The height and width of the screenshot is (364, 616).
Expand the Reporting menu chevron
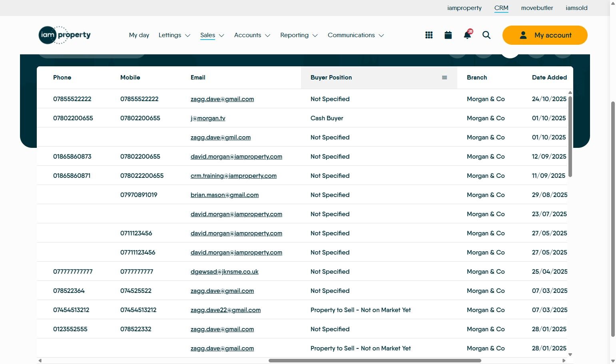coord(315,36)
